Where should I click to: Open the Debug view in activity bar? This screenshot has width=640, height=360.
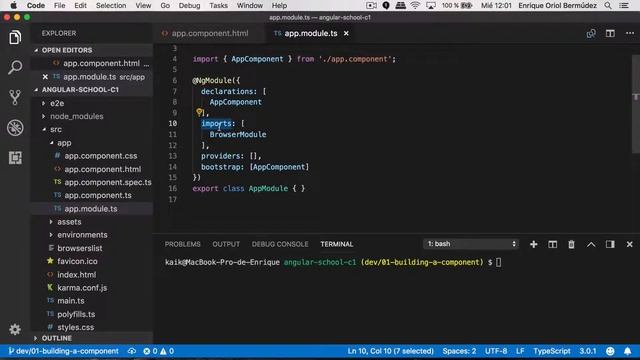point(15,128)
